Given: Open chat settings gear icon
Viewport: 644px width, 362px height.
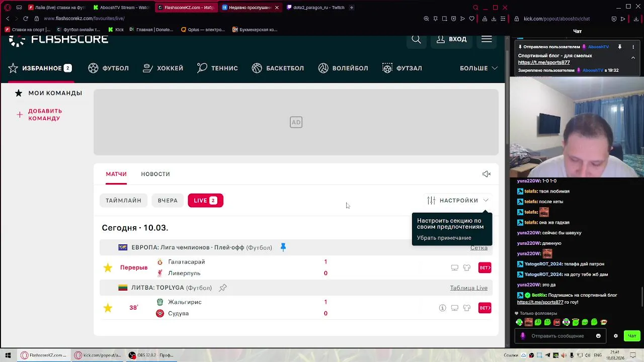Looking at the screenshot, I should coord(615,336).
